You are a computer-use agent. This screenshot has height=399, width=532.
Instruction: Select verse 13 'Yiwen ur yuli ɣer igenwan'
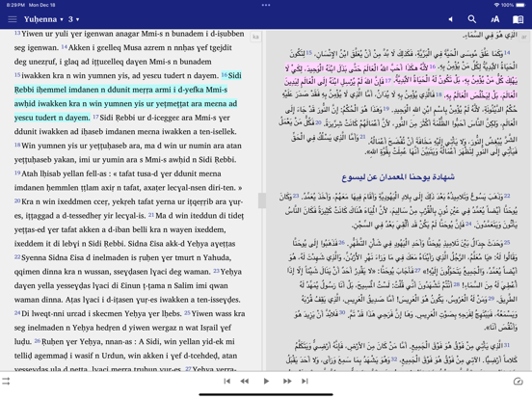click(x=129, y=40)
